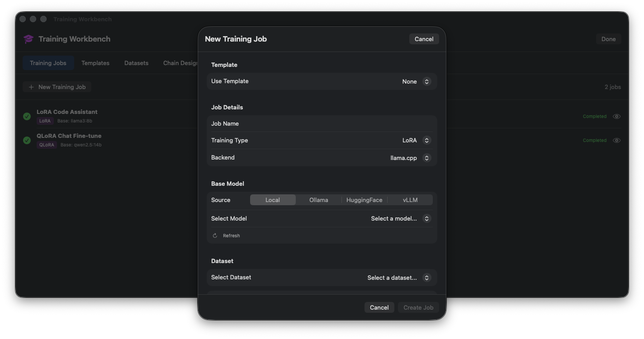Expand the Select Model picker
The image size is (644, 339).
click(400, 218)
